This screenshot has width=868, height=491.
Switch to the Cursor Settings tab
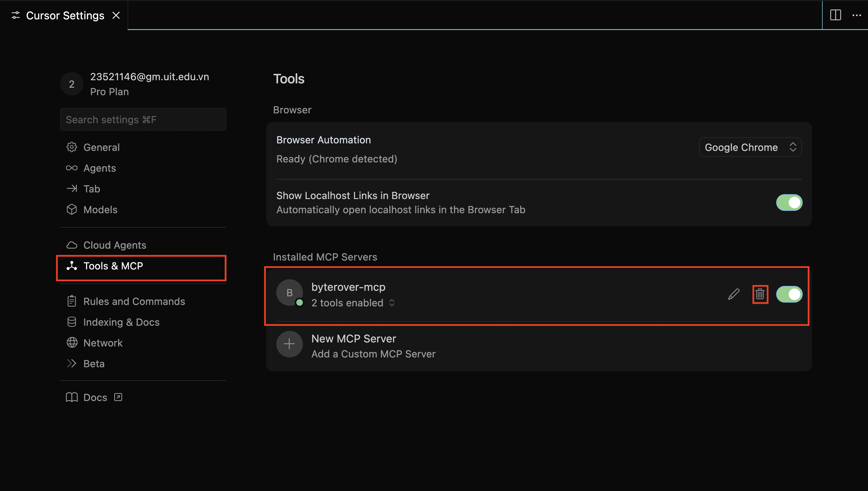[x=65, y=15]
